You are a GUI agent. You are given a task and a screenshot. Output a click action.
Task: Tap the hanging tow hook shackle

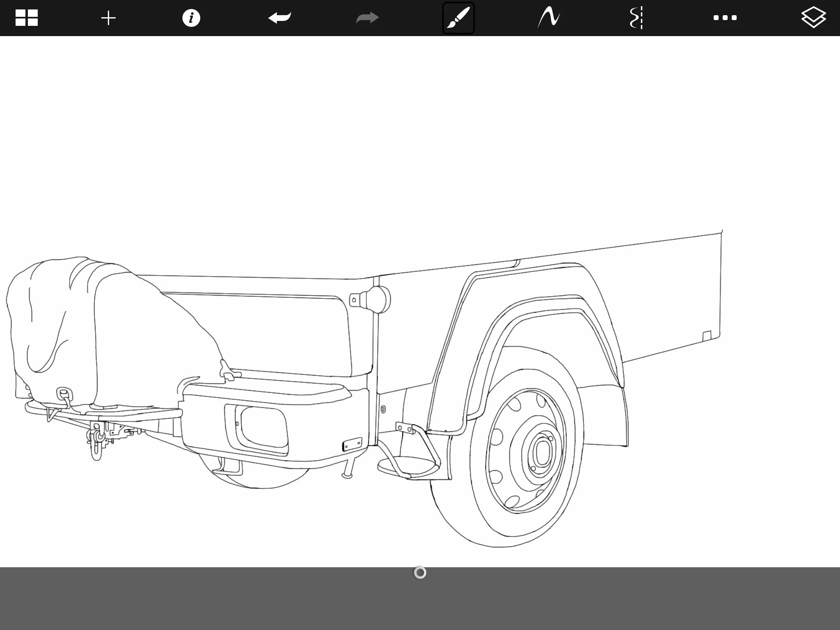(x=96, y=451)
